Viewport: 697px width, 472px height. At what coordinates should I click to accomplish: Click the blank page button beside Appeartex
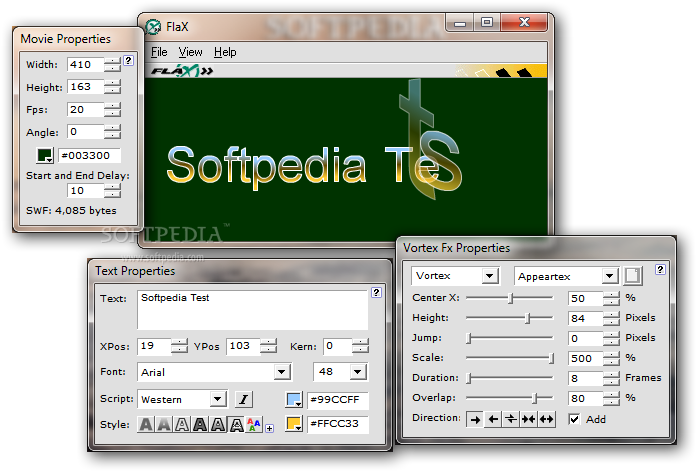point(633,276)
